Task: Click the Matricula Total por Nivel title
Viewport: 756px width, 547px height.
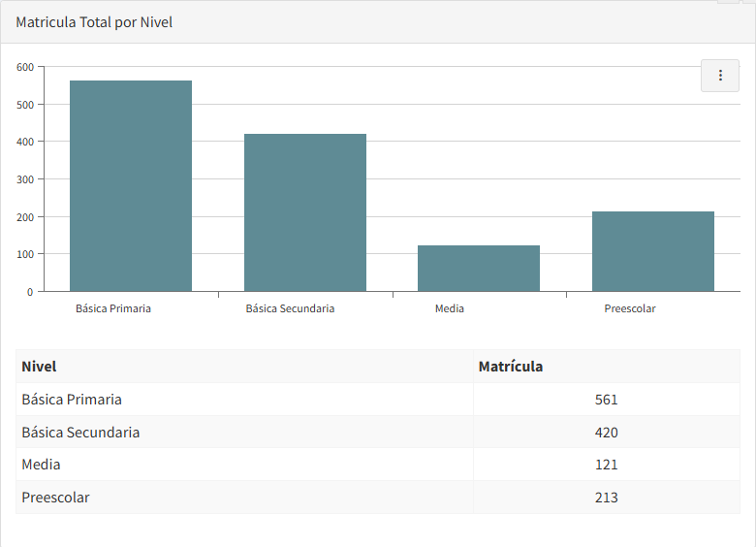Action: 94,21
